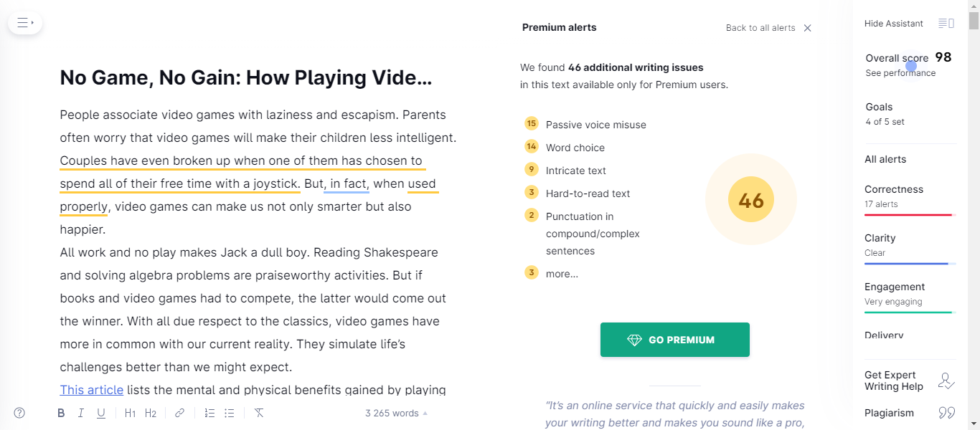The image size is (980, 430).
Task: Click the GO PREMIUM button
Action: pos(674,339)
